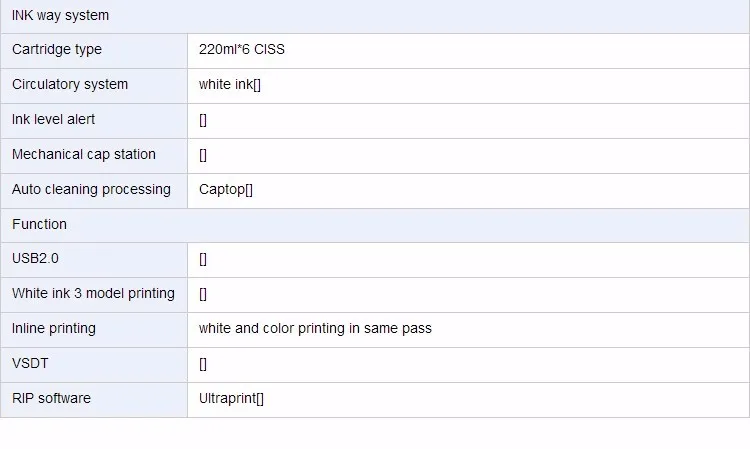Click the white and color printing text
The image size is (750, 449).
point(315,329)
